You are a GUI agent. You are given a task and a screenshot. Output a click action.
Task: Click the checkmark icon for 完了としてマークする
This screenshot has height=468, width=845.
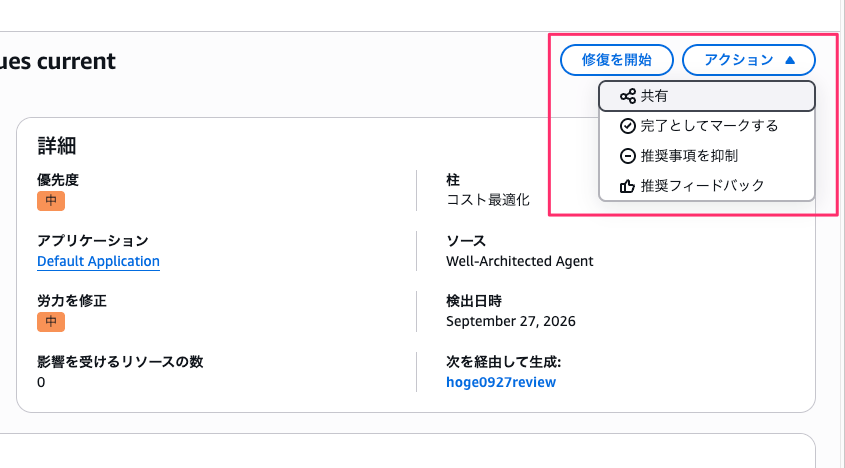click(x=627, y=126)
